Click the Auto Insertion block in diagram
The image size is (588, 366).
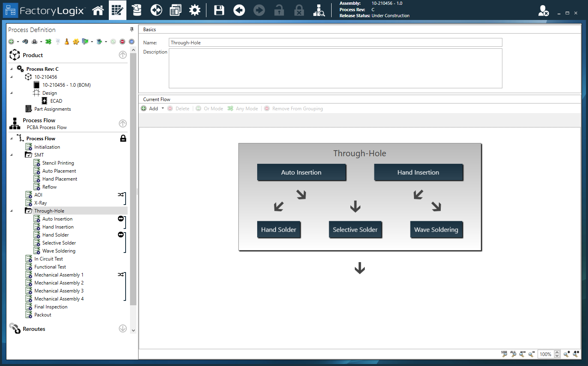point(301,173)
